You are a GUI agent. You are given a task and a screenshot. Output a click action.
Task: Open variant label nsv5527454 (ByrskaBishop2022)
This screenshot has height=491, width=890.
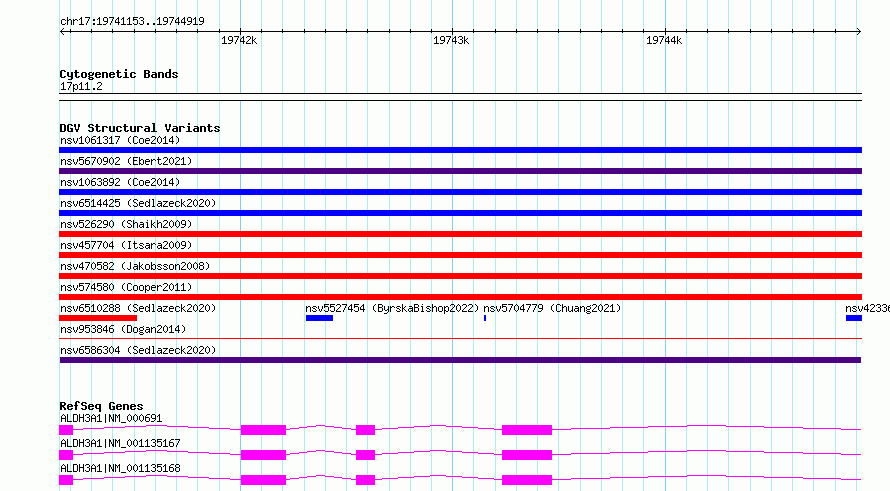392,308
